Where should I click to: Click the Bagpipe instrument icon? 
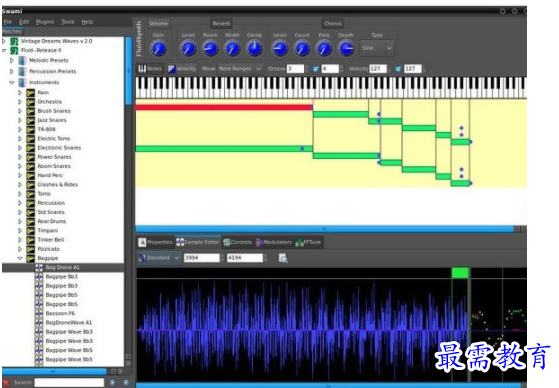point(31,258)
